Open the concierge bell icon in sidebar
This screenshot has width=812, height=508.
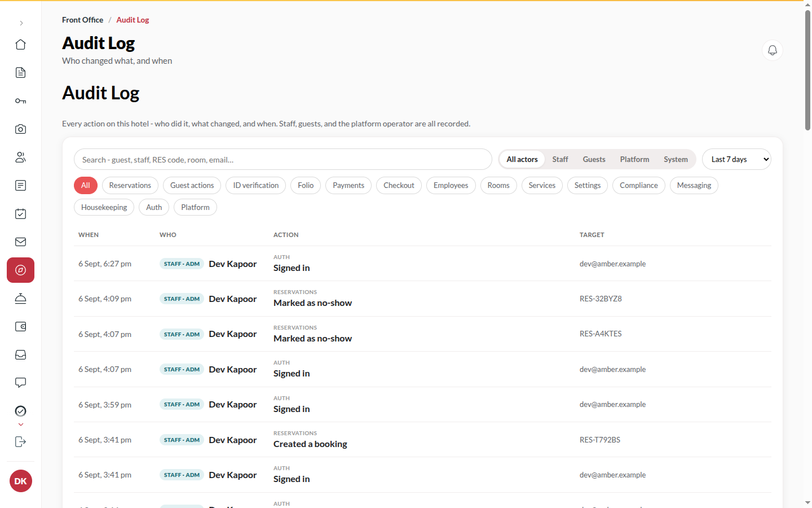21,299
